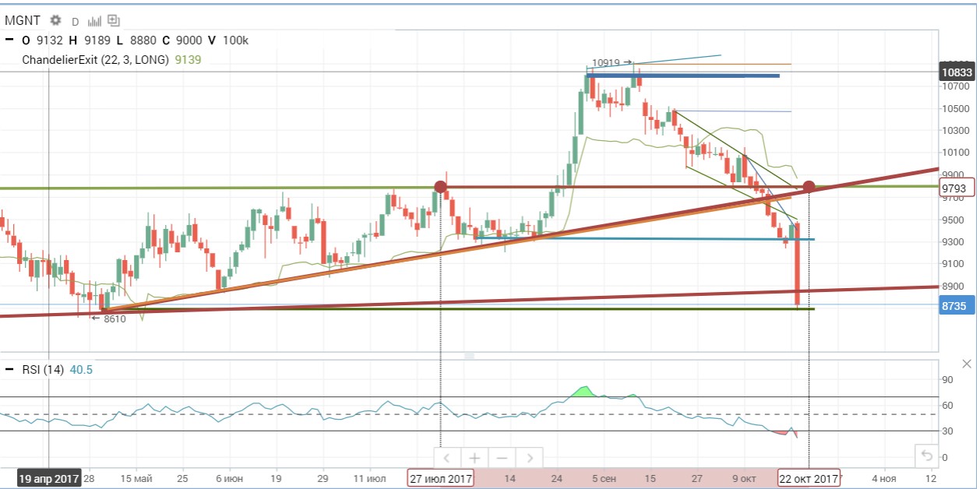980x489 pixels.
Task: Click the RSI (14) indicator label
Action: click(x=43, y=369)
